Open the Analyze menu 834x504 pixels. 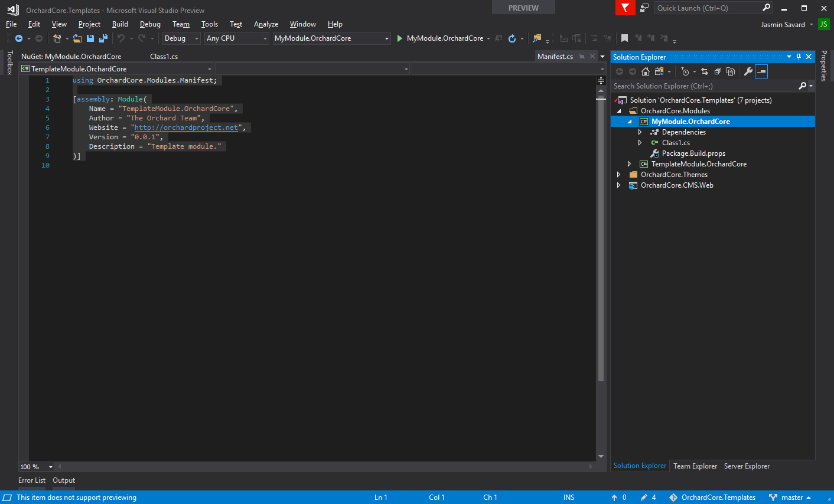pos(266,24)
